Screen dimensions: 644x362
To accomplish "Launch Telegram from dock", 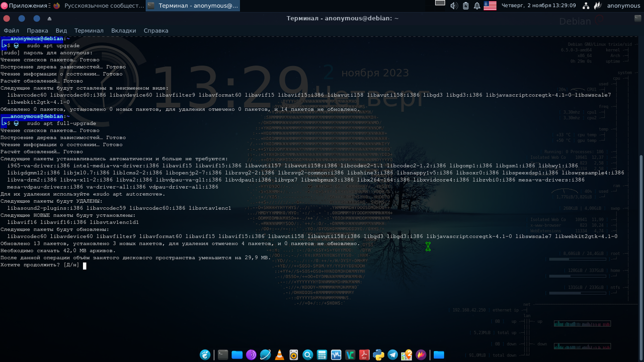I will [392, 354].
